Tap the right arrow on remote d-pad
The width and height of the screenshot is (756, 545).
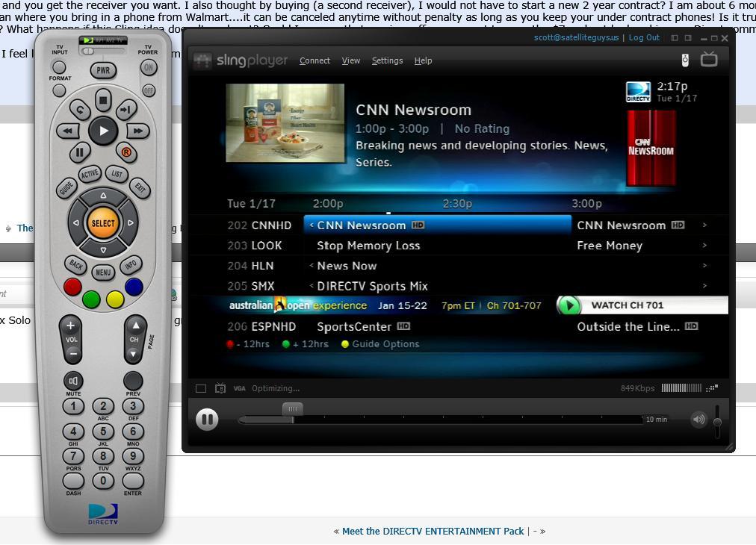click(131, 223)
